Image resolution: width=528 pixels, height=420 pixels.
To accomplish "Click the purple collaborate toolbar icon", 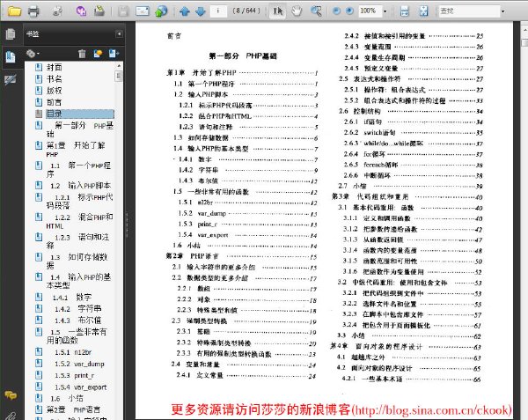I will click(81, 11).
